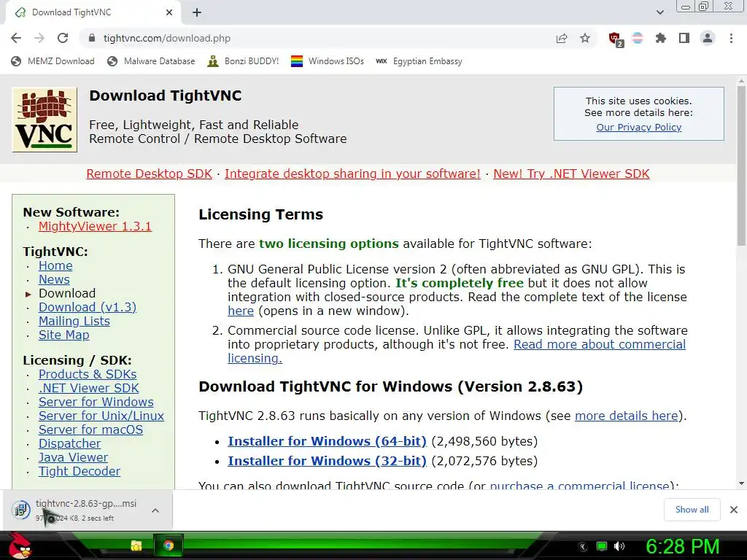
Task: Open the MEMZ Download bookmark
Action: (53, 61)
